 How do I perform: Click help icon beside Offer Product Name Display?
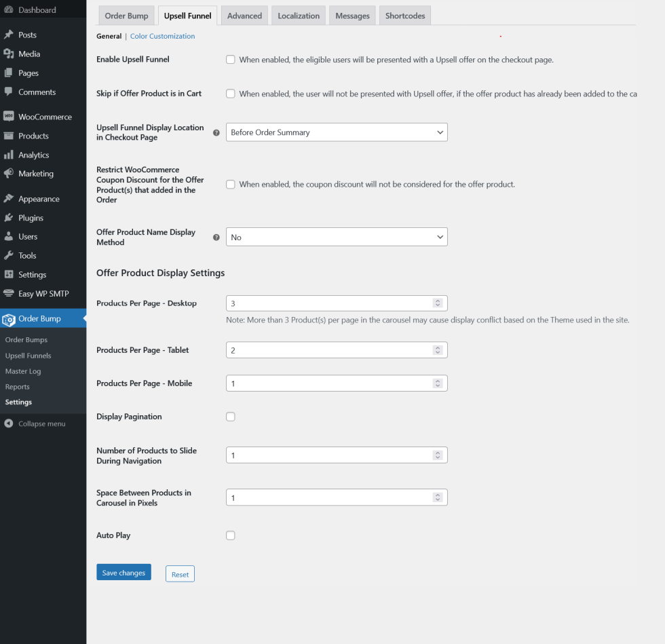(x=216, y=238)
